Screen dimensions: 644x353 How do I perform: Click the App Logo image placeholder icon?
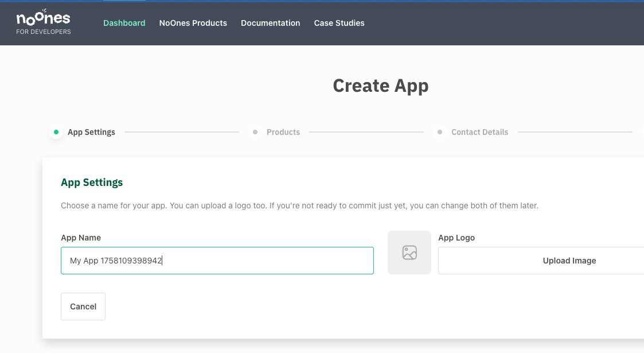409,253
